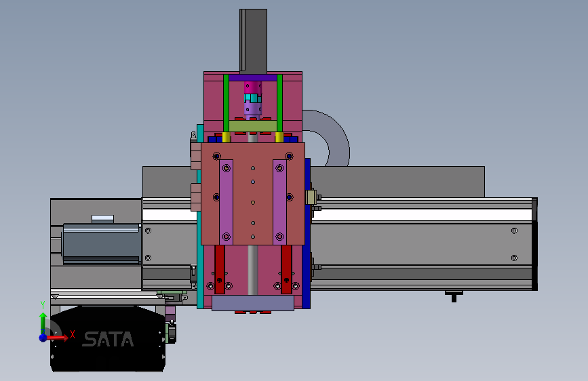Select the small black T-shaped foot under beam
588x381 pixels.
tap(454, 296)
